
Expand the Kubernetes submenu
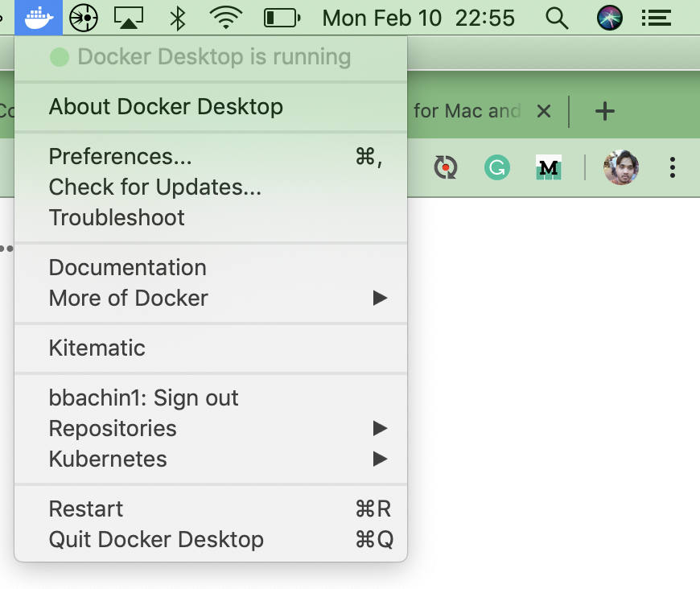(211, 459)
